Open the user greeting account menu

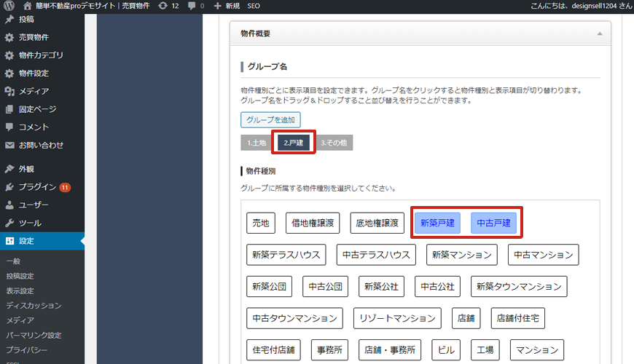(580, 6)
